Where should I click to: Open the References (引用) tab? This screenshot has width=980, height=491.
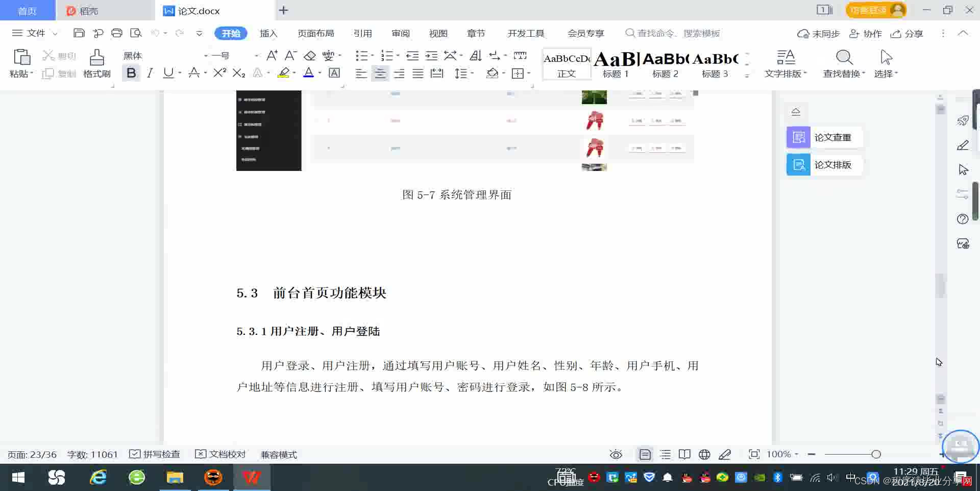pyautogui.click(x=363, y=33)
